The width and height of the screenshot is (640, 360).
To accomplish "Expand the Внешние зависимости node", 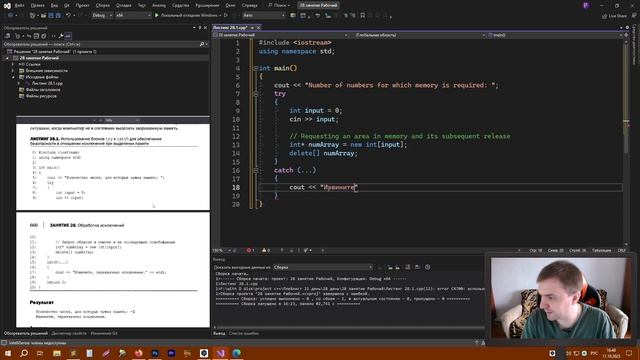I will coord(13,71).
